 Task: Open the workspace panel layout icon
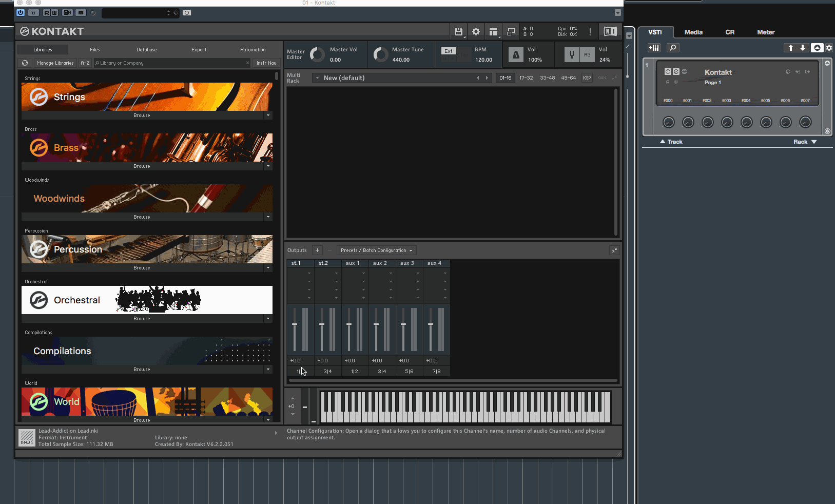point(493,32)
